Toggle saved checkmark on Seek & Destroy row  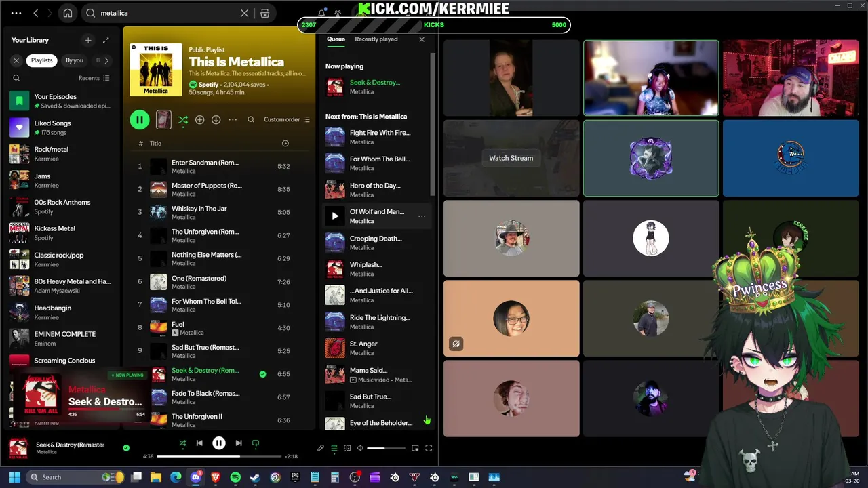point(262,374)
